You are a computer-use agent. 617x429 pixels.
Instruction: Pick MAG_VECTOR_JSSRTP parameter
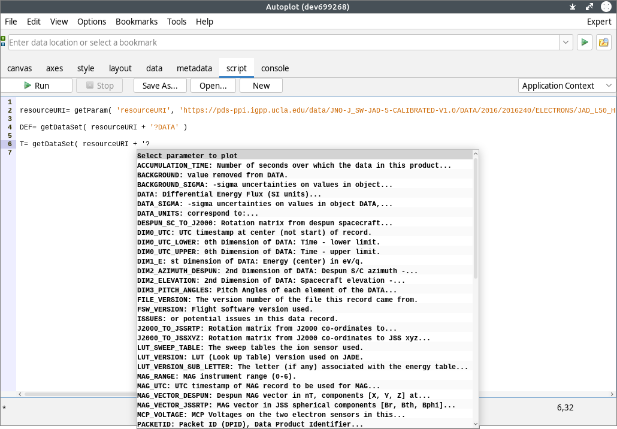click(x=305, y=405)
